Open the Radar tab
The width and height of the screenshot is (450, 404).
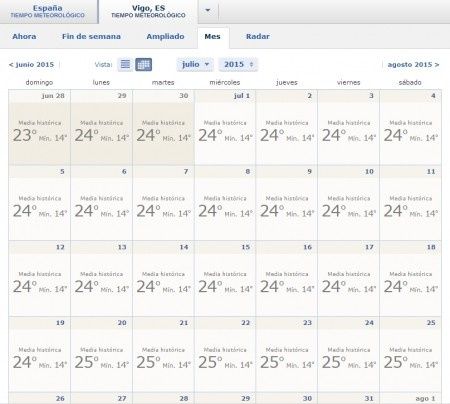[258, 37]
